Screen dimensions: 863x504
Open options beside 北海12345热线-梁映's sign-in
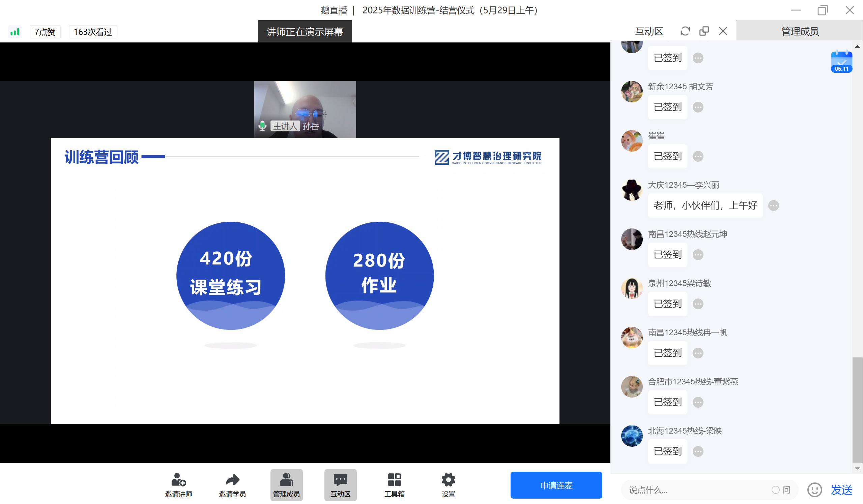pyautogui.click(x=698, y=451)
